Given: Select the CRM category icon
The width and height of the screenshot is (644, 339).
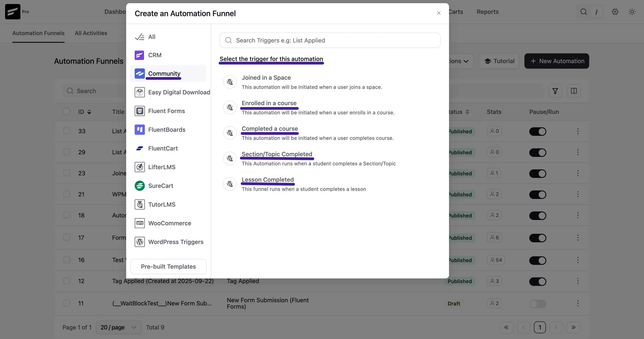Looking at the screenshot, I should pos(140,55).
